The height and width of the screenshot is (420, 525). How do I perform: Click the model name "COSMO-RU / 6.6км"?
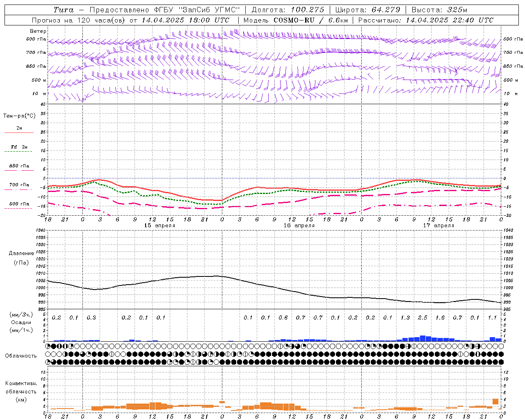point(310,20)
